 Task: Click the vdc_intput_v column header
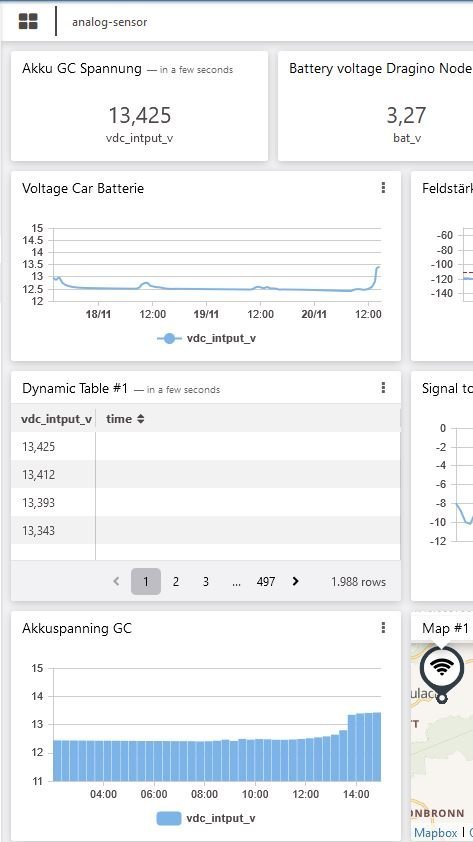tap(56, 419)
